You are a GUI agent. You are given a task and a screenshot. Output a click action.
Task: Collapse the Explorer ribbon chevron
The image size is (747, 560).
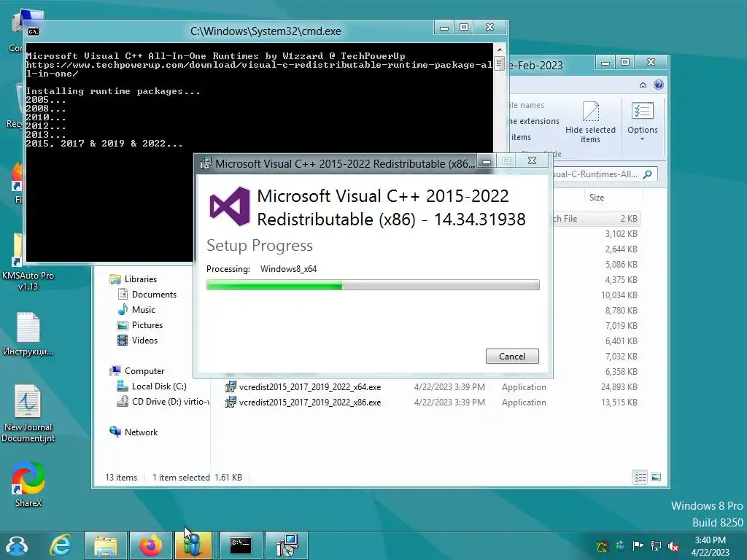pos(643,85)
